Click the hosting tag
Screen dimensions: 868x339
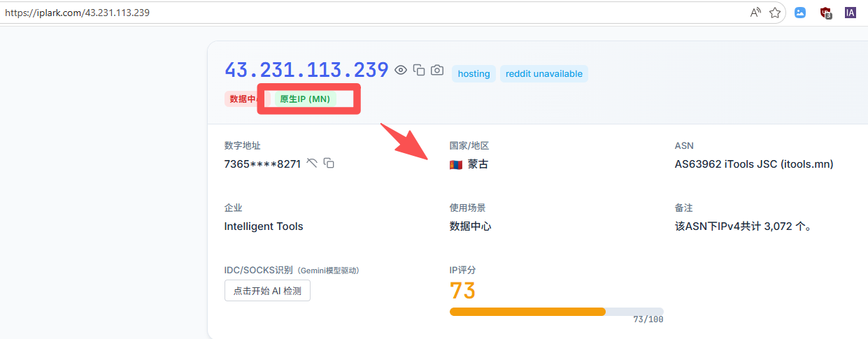click(x=474, y=74)
